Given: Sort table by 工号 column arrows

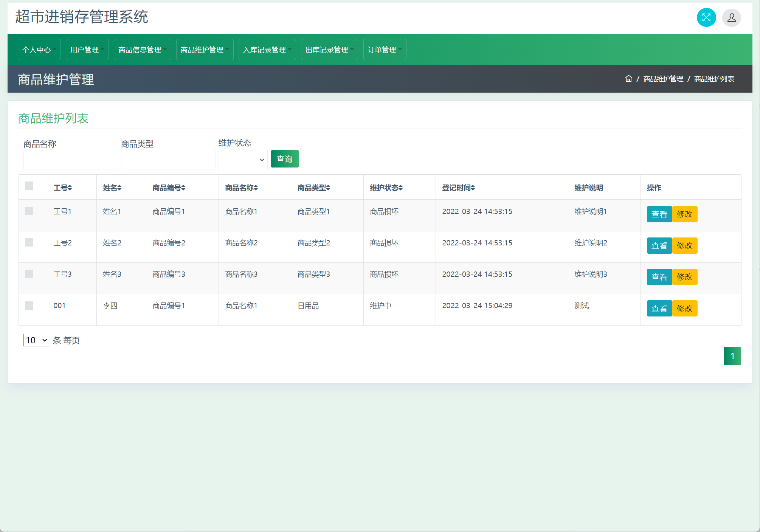Looking at the screenshot, I should point(70,188).
